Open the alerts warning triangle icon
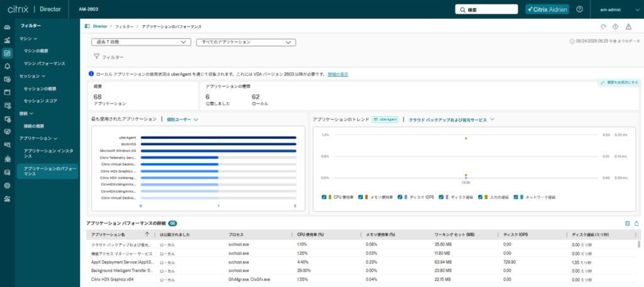The image size is (644, 287). tap(628, 26)
